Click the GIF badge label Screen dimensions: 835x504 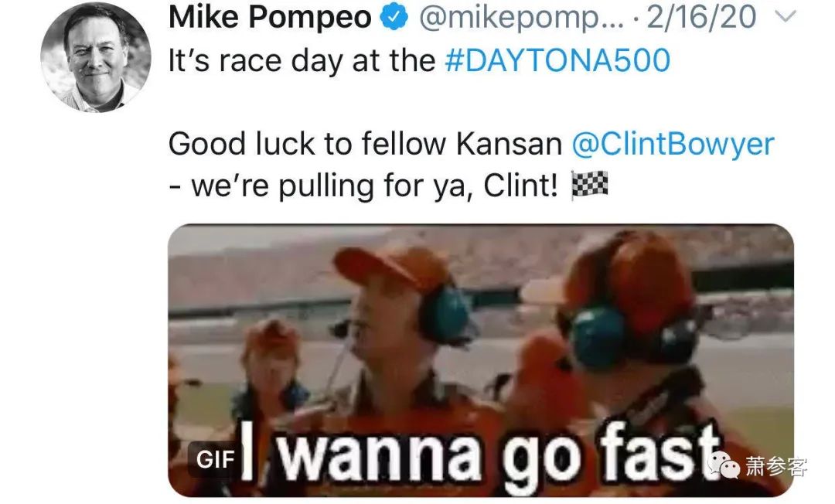(x=215, y=459)
